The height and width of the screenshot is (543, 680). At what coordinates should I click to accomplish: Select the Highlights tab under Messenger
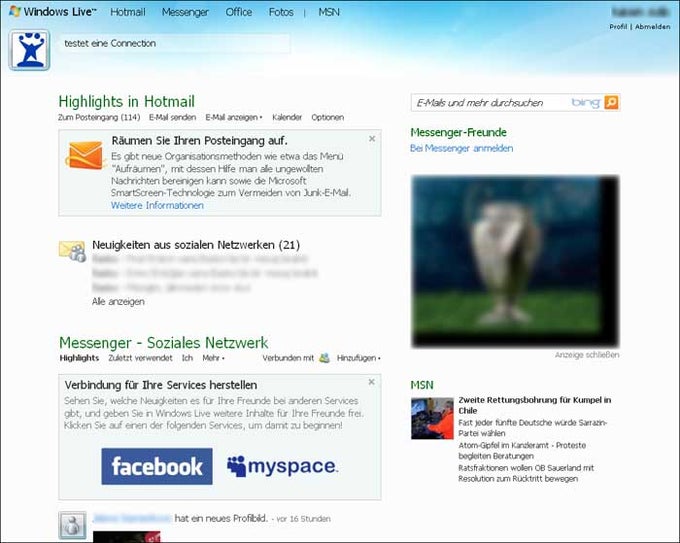point(79,358)
